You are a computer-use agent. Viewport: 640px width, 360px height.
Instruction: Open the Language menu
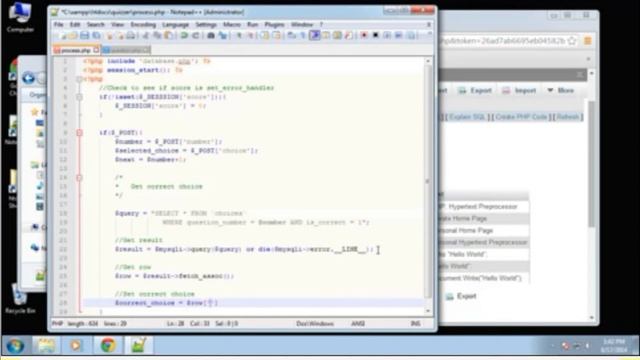(x=176, y=25)
